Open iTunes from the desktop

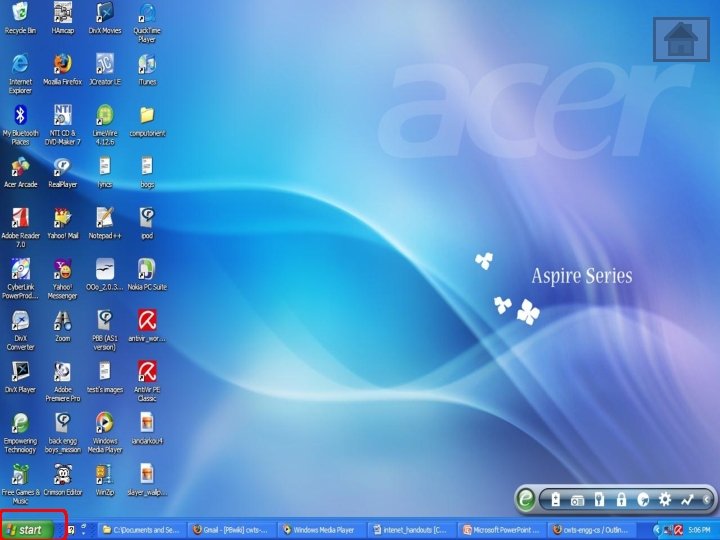coord(147,63)
